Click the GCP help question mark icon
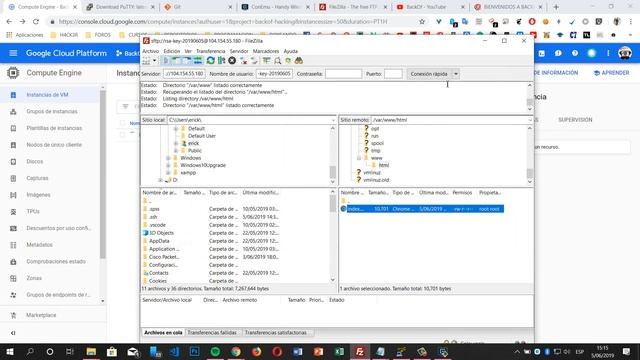The height and width of the screenshot is (360, 640). pos(575,53)
